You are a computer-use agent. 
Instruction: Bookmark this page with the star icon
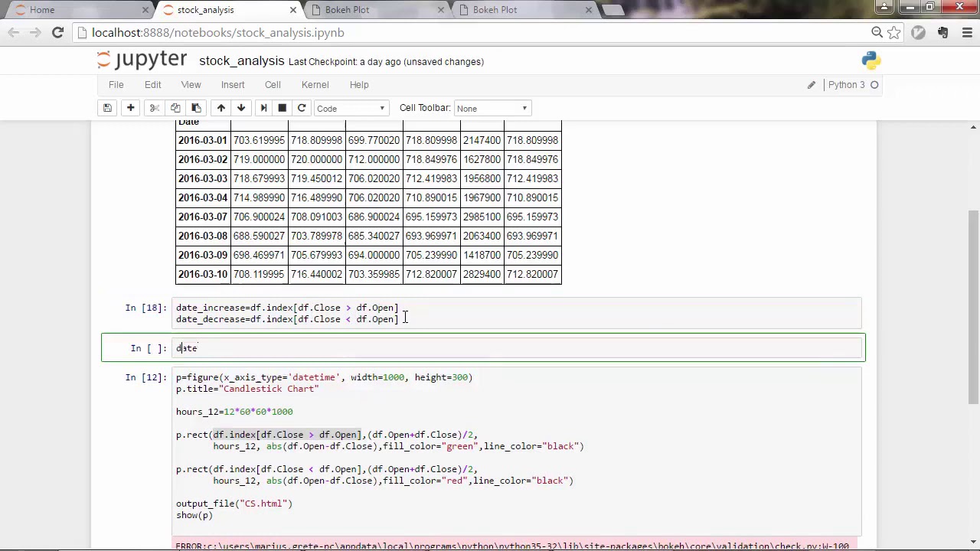click(x=893, y=32)
